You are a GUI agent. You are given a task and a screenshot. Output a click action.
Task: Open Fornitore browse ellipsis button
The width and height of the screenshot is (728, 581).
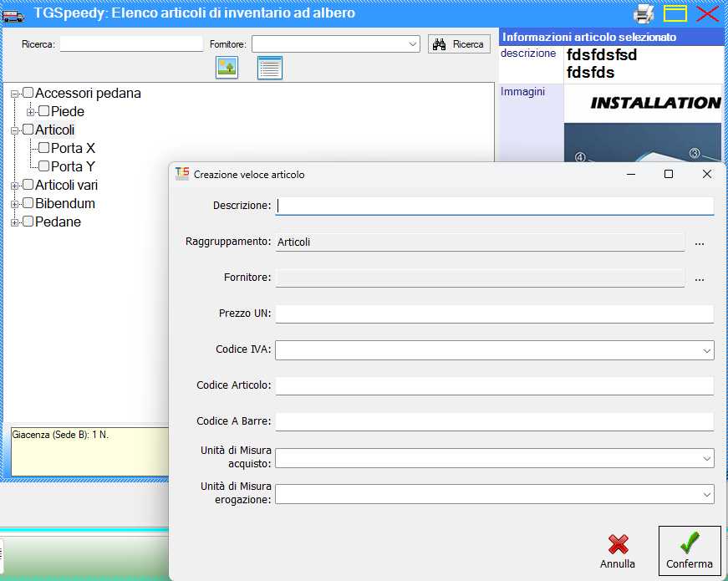pos(700,278)
